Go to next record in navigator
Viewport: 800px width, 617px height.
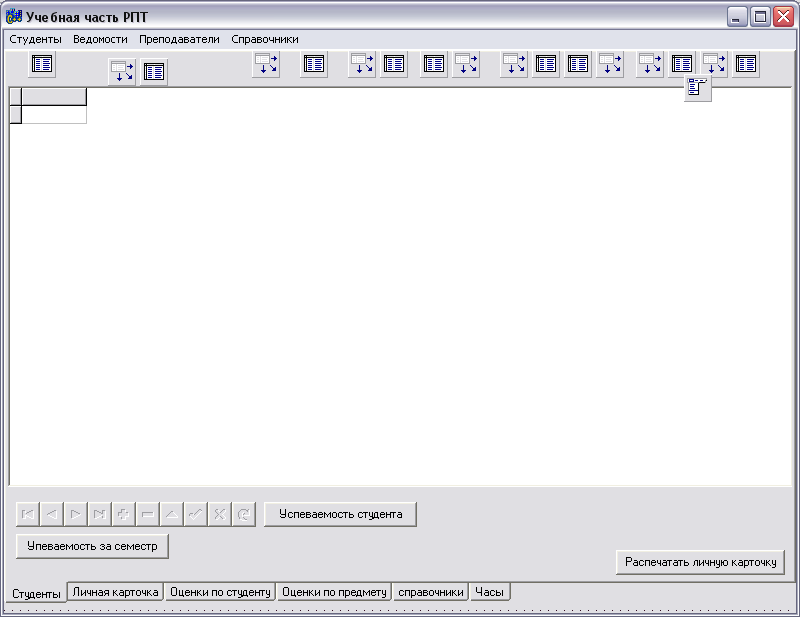tap(76, 514)
